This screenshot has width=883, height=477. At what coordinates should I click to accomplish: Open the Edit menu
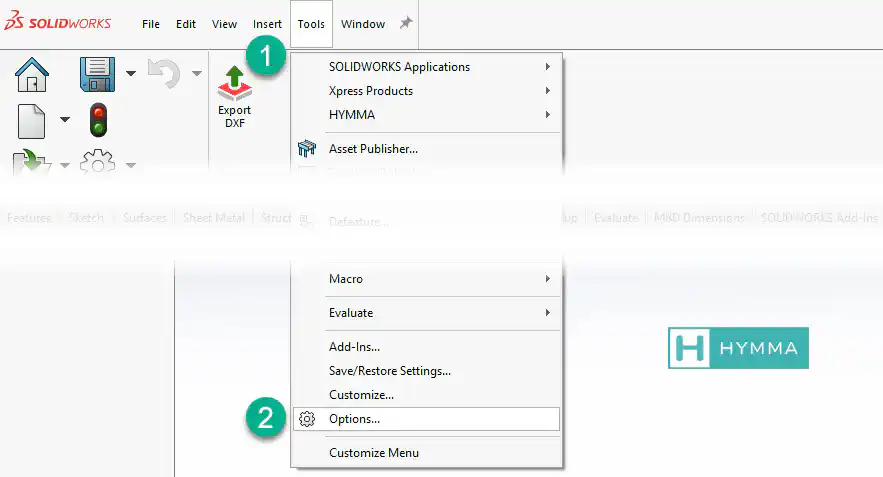[x=186, y=24]
